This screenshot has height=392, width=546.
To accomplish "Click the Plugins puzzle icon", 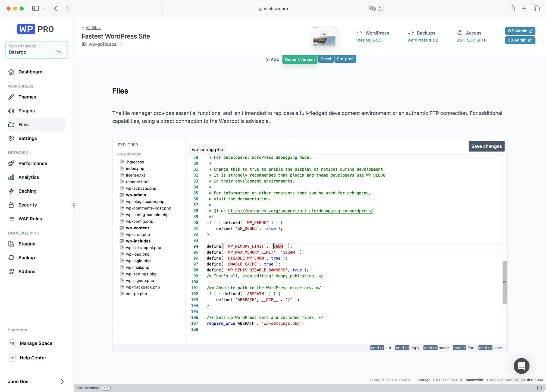I will tap(11, 111).
